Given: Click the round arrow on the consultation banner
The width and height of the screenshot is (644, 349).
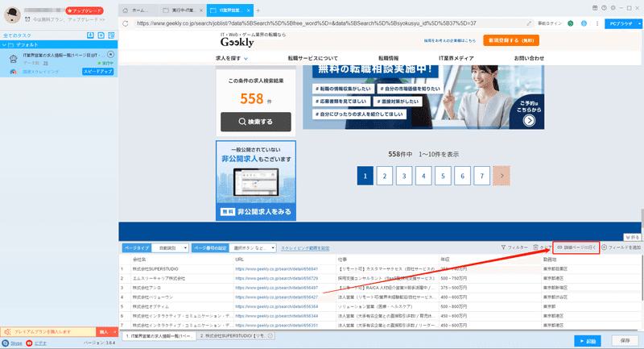Looking at the screenshot, I should point(529,120).
